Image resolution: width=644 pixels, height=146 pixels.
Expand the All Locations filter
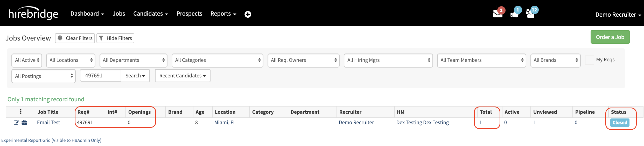click(71, 60)
